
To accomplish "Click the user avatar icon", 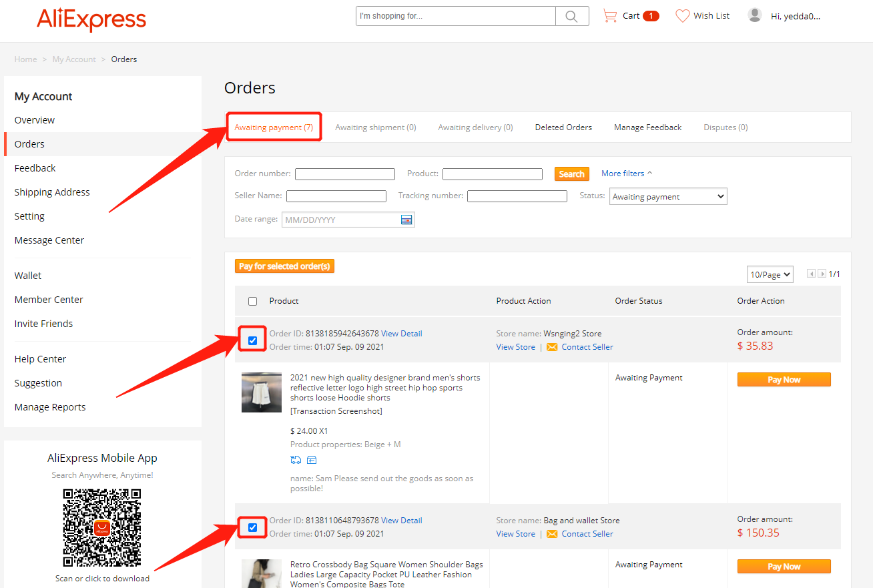I will [755, 15].
